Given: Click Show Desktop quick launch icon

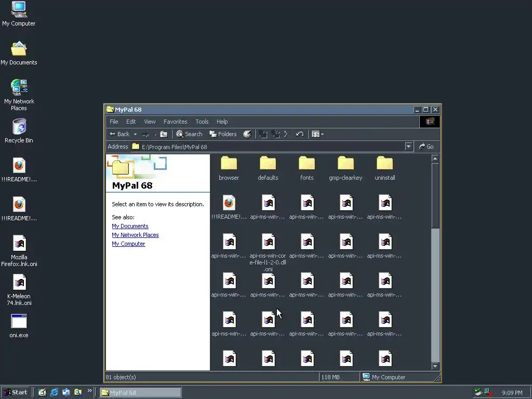Looking at the screenshot, I should (x=42, y=392).
